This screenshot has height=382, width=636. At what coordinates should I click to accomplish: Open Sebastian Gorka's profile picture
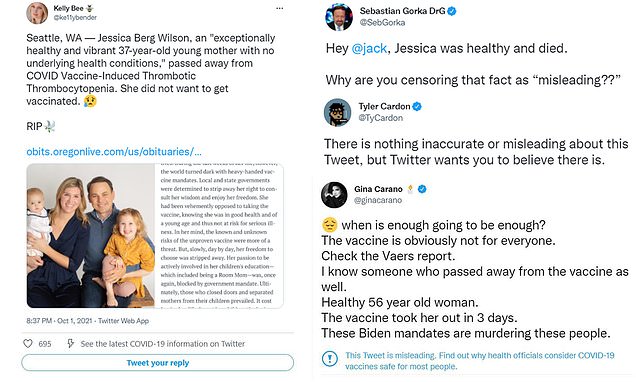click(x=339, y=17)
